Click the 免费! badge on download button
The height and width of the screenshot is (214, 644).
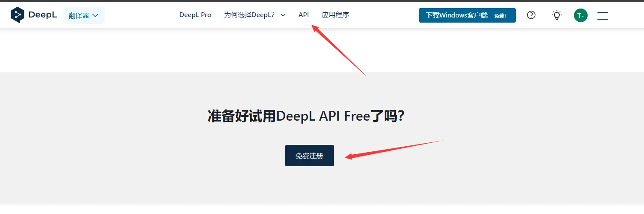pos(500,16)
